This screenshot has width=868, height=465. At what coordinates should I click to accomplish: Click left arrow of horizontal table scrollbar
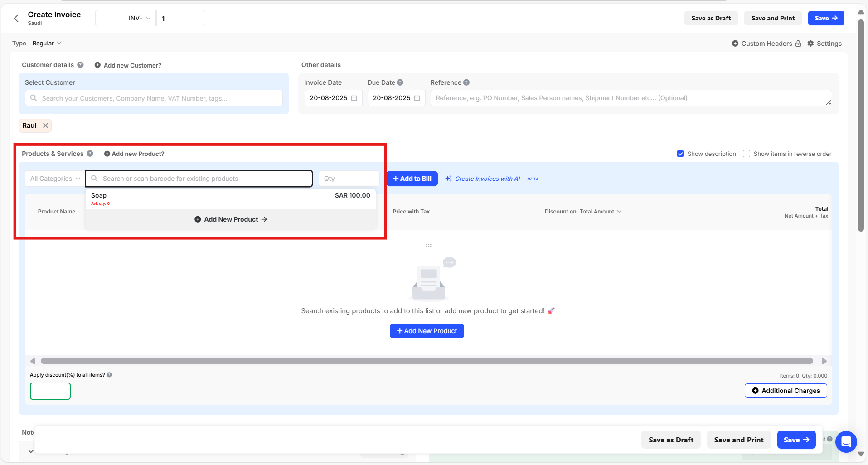pos(33,361)
